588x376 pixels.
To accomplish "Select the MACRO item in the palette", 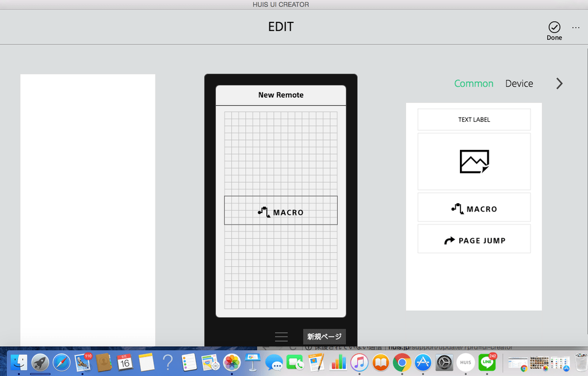I will coord(474,208).
